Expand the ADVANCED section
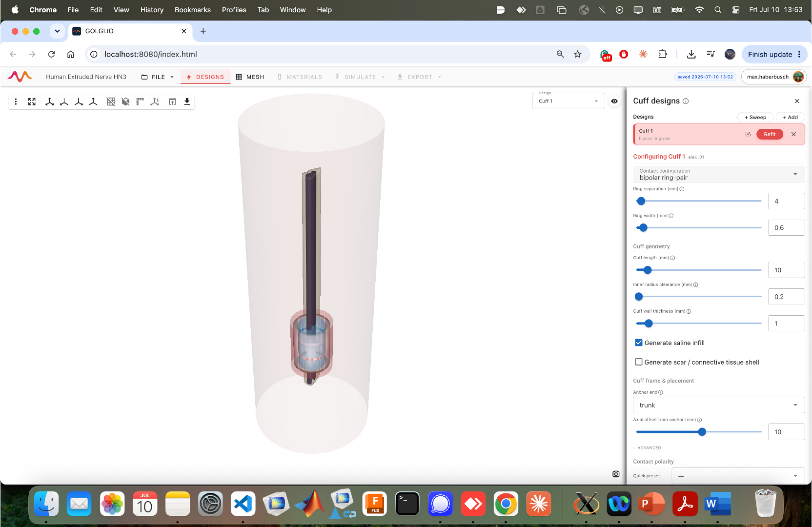812x527 pixels. pos(647,448)
